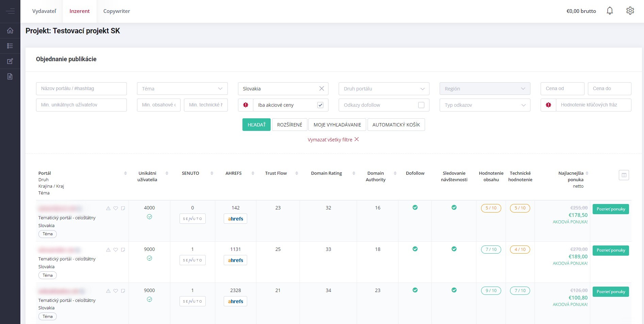Click the HĽADAŤ search button

tap(256, 125)
